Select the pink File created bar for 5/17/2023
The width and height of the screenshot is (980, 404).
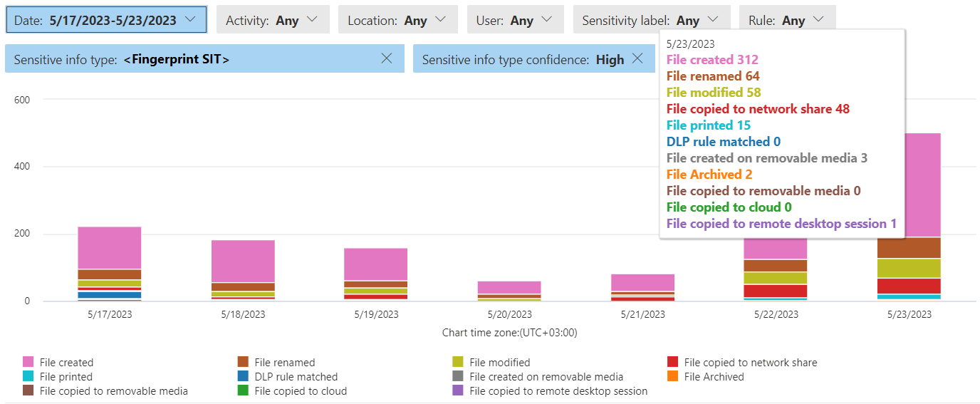[x=109, y=247]
